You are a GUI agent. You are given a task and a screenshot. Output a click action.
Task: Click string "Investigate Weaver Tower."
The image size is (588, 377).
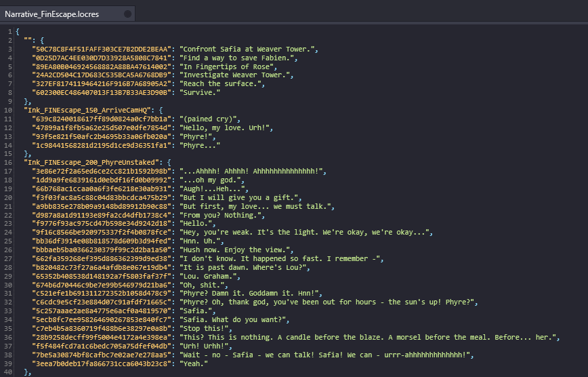click(234, 75)
